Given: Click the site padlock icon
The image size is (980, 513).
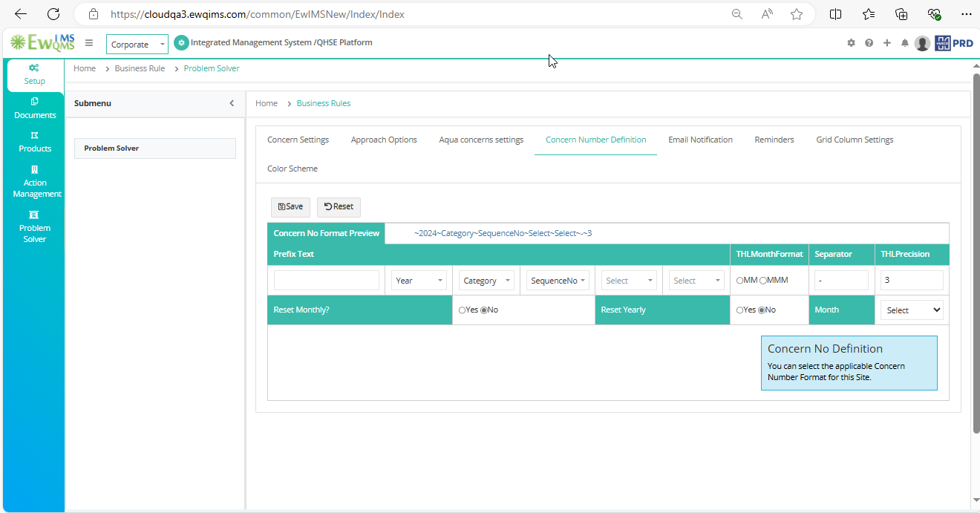Looking at the screenshot, I should tap(93, 14).
